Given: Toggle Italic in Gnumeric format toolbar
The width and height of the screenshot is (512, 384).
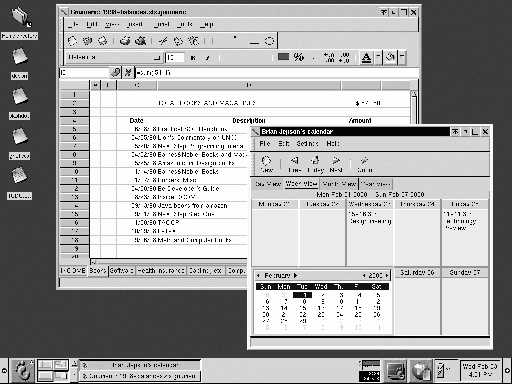Looking at the screenshot, I should point(207,58).
